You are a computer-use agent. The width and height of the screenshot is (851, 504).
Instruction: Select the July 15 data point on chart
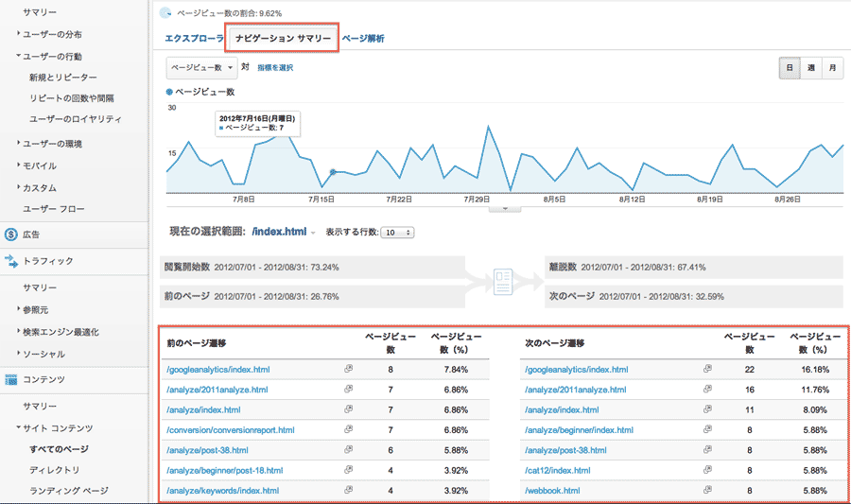tap(333, 172)
